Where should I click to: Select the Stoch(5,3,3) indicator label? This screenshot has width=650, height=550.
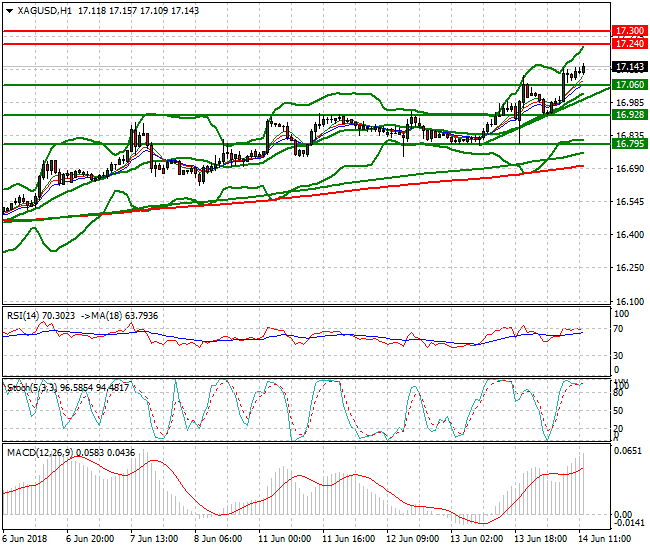[32, 388]
